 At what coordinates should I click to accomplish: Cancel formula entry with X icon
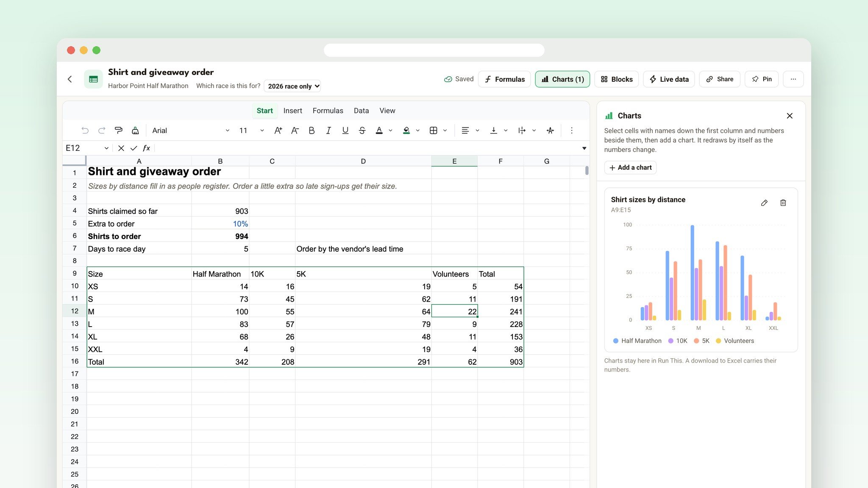pyautogui.click(x=121, y=148)
